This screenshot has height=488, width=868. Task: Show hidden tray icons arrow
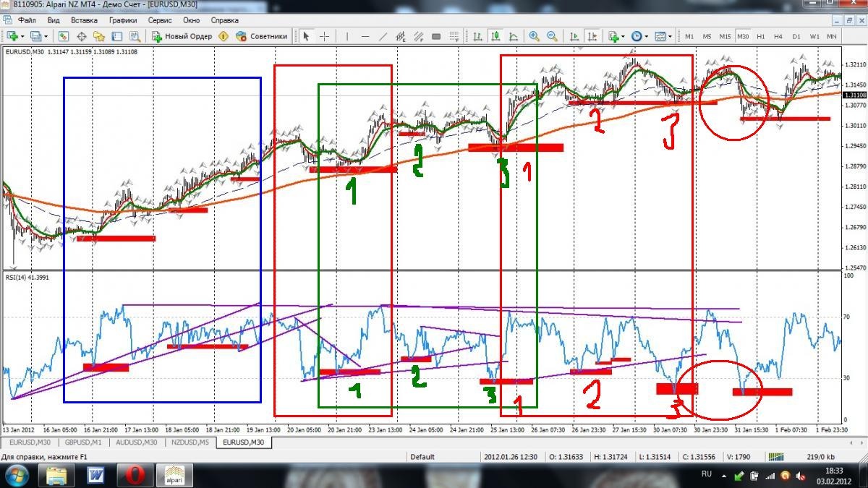tap(726, 476)
